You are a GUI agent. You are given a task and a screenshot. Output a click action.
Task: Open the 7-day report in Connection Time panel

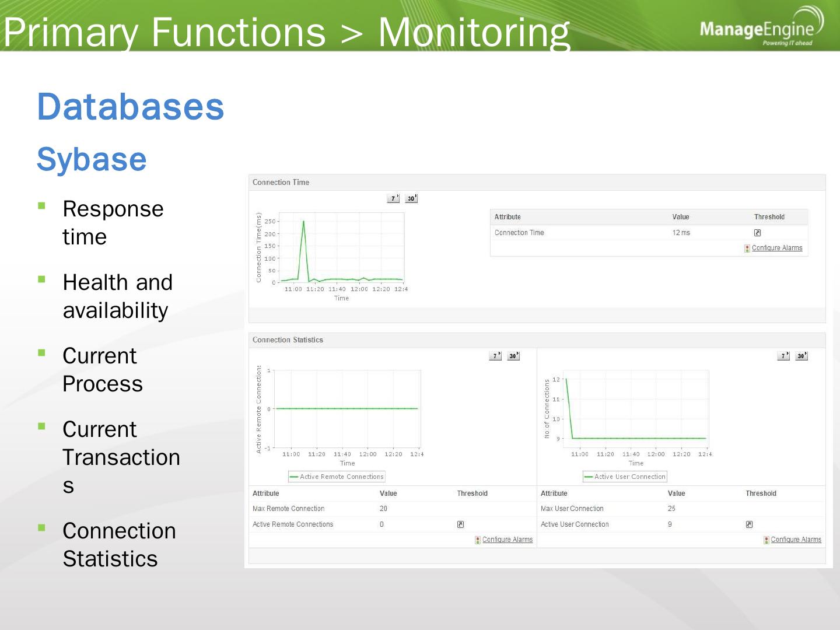(x=394, y=198)
